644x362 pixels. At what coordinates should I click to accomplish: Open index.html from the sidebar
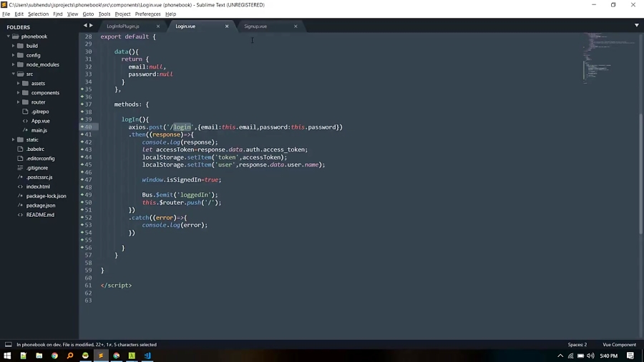tap(38, 187)
